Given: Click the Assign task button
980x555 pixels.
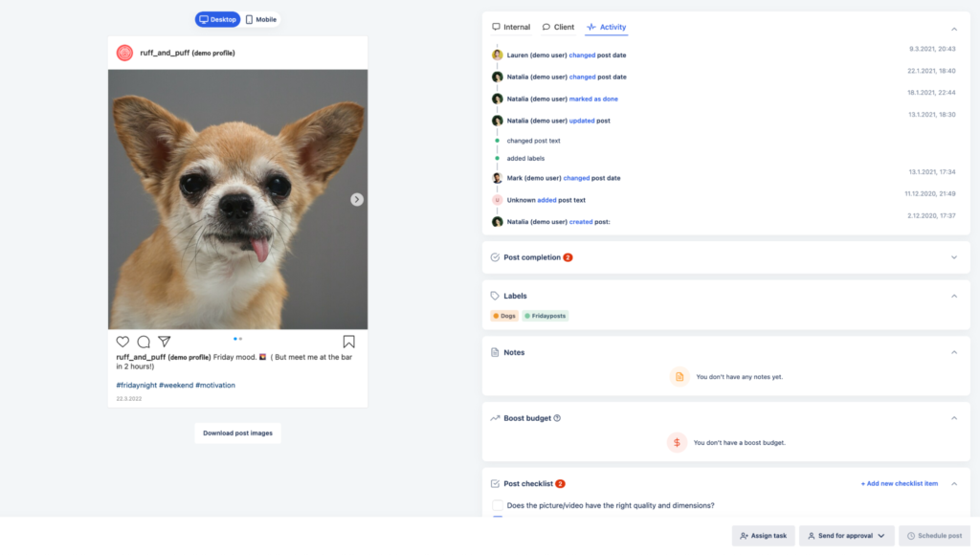Looking at the screenshot, I should 763,536.
